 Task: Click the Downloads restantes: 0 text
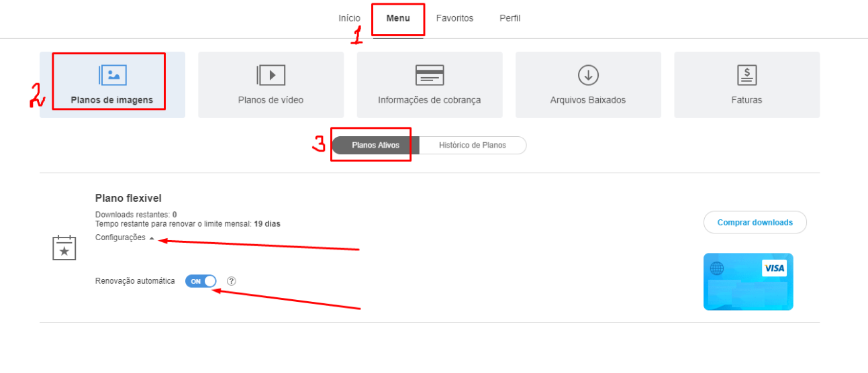click(136, 215)
